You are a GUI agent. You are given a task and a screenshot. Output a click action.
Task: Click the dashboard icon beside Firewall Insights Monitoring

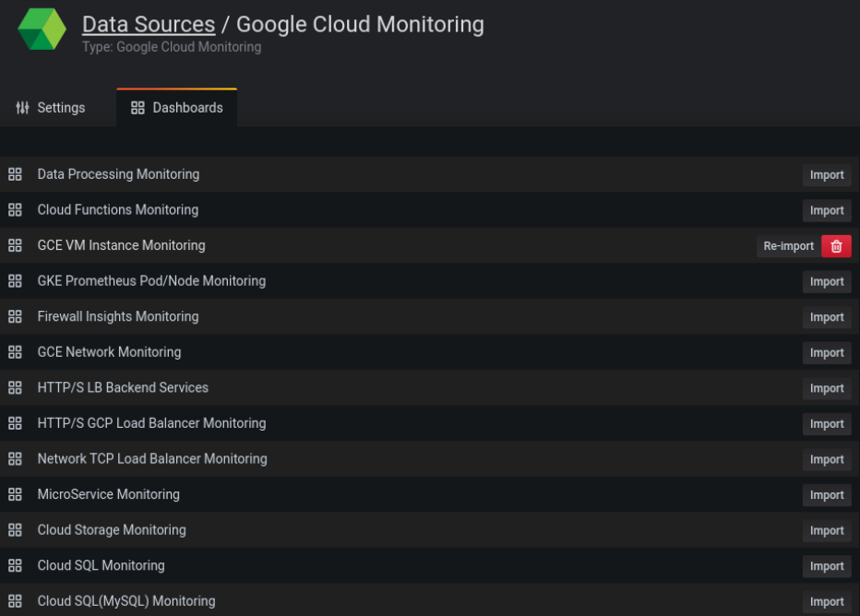pyautogui.click(x=15, y=316)
